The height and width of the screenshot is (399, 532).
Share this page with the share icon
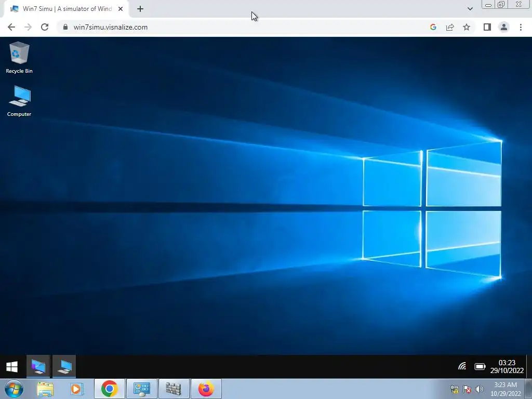[x=450, y=27]
